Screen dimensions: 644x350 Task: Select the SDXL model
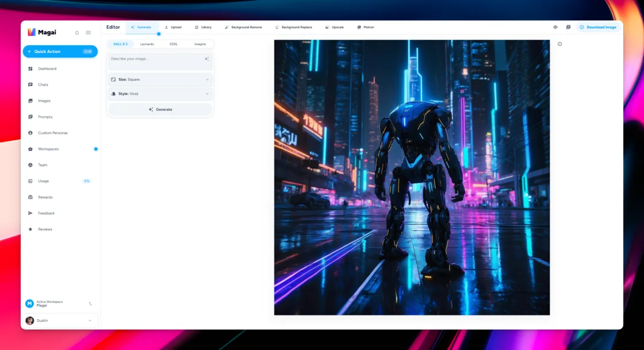(174, 44)
